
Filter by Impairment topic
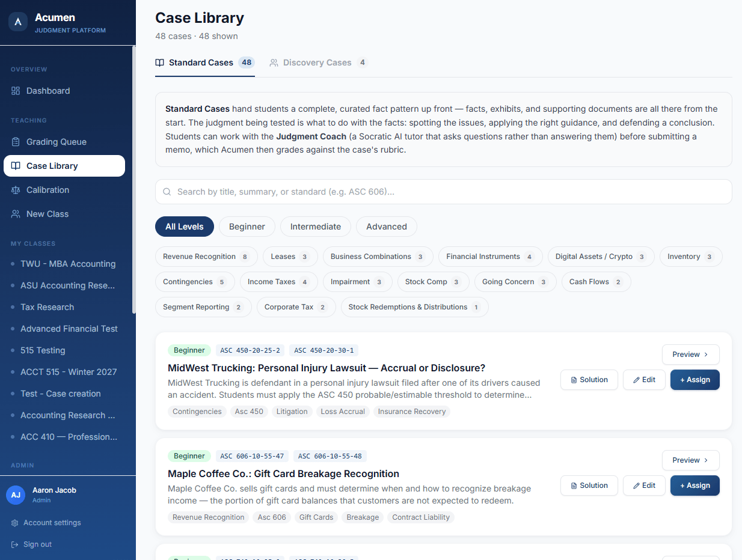pyautogui.click(x=358, y=282)
